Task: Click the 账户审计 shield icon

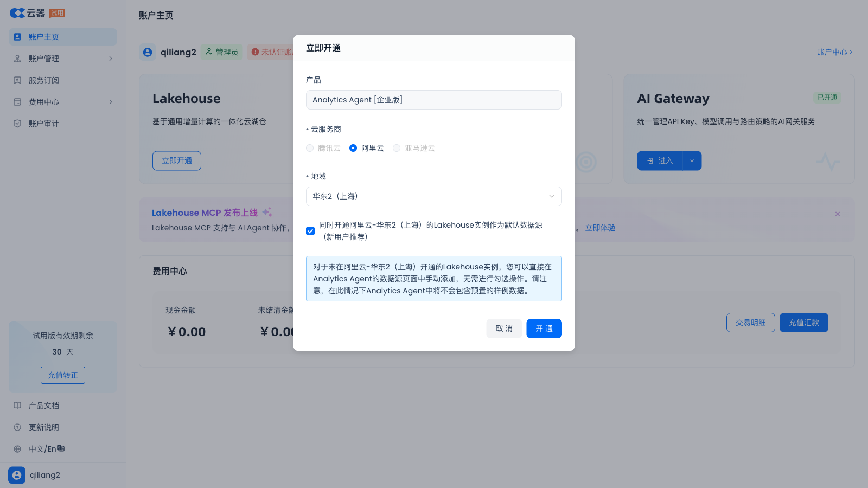Action: coord(17,124)
